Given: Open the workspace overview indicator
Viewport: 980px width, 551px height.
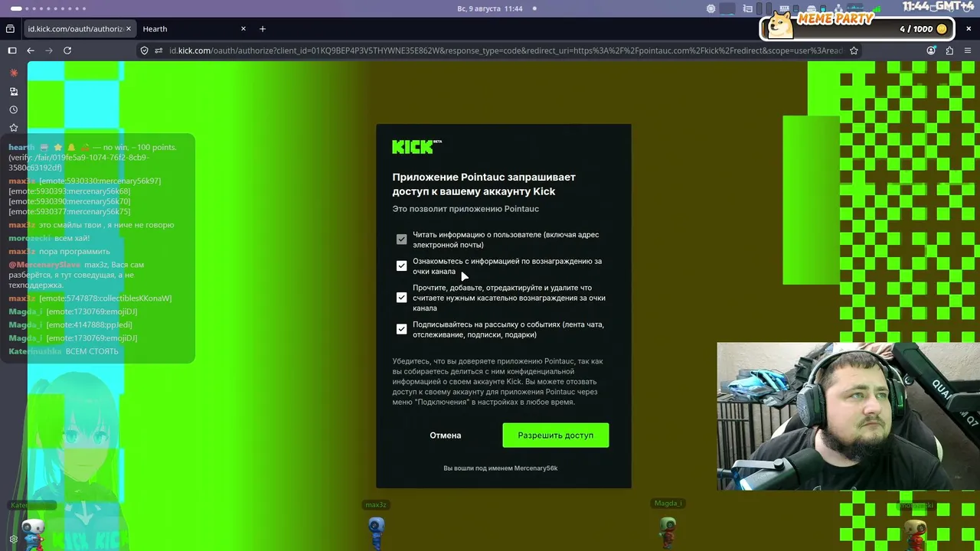Looking at the screenshot, I should point(49,8).
